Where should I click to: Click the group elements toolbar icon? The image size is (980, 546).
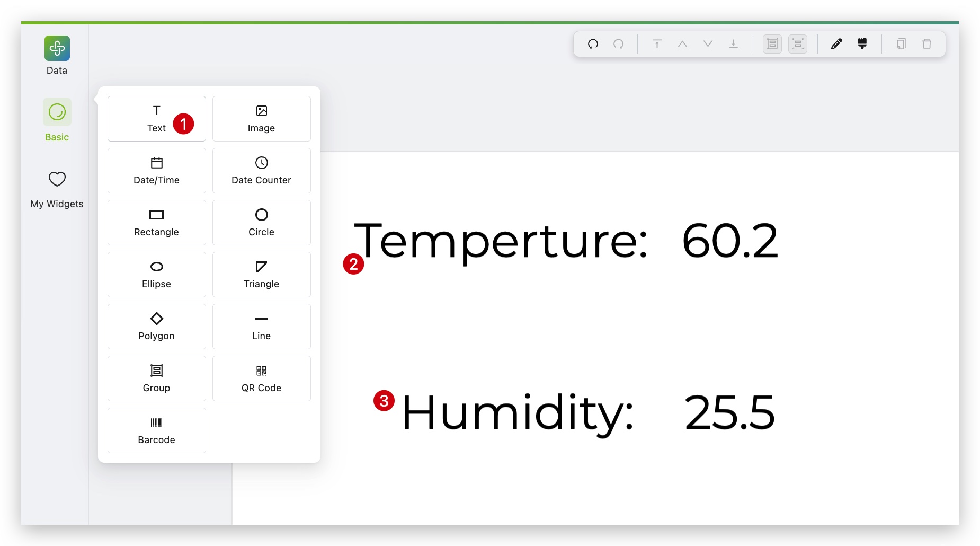point(772,44)
